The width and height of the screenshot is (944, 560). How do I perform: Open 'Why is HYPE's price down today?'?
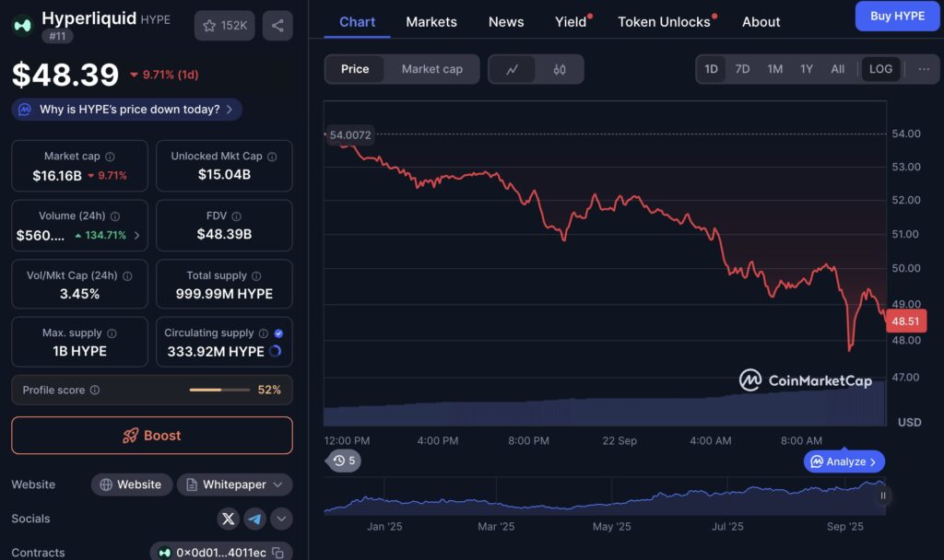coord(127,110)
